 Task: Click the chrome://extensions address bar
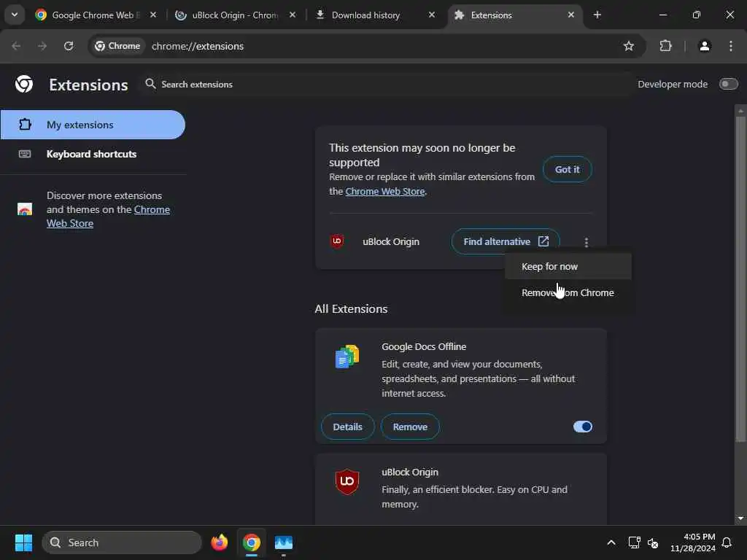pyautogui.click(x=367, y=46)
